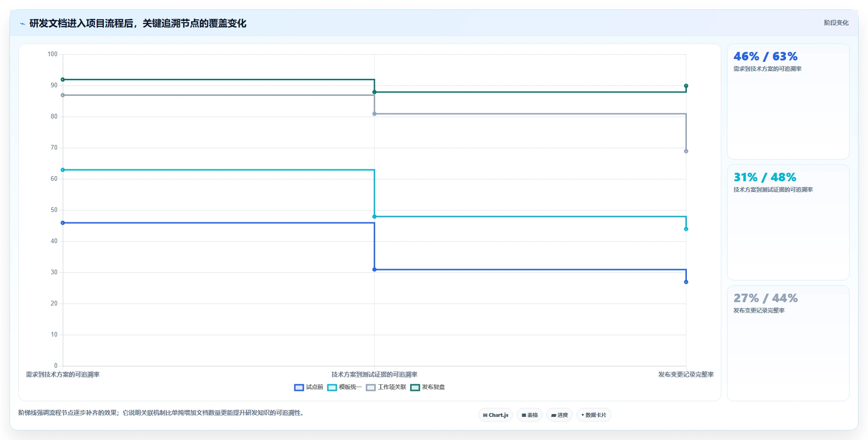Click x-axis label 发布变更记录完整率
The image size is (868, 440).
686,374
